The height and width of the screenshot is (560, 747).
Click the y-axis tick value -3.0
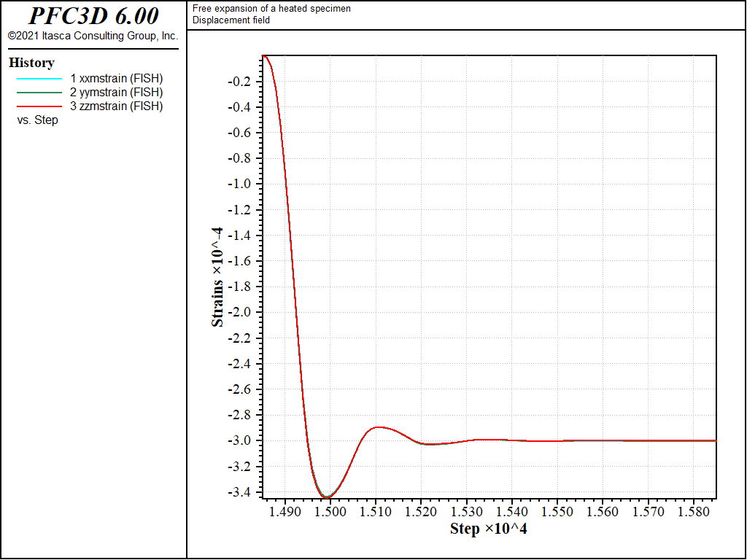[x=239, y=441]
